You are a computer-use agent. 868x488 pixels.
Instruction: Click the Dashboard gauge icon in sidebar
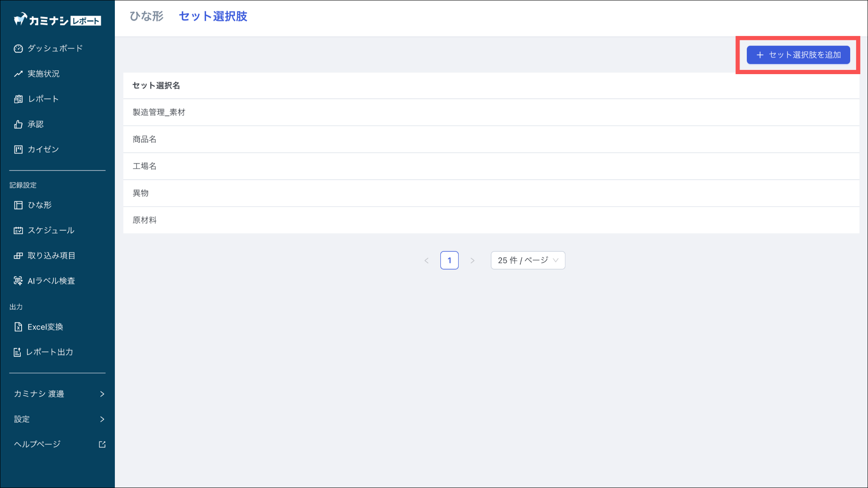(18, 49)
